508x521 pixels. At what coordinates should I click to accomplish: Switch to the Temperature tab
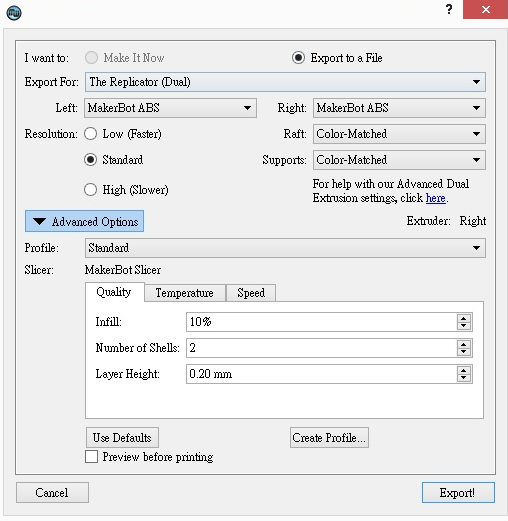pyautogui.click(x=185, y=293)
